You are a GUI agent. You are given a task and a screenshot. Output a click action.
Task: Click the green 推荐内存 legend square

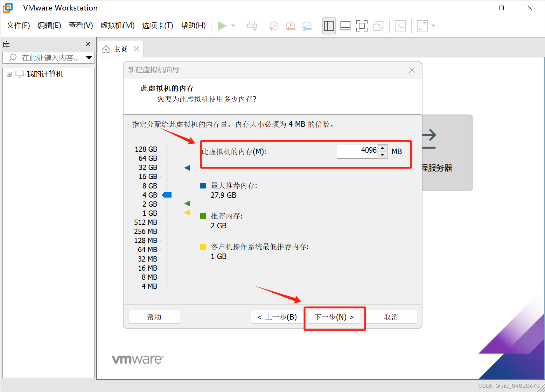point(203,216)
